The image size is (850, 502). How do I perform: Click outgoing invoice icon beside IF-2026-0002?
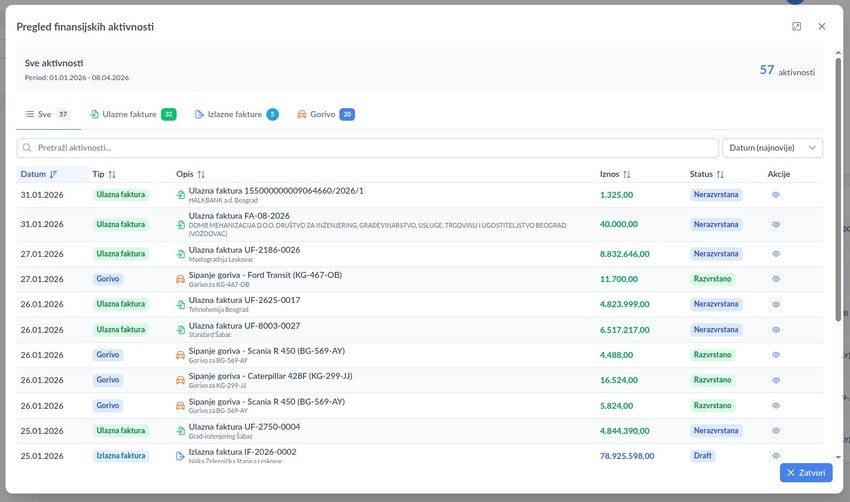pos(181,456)
